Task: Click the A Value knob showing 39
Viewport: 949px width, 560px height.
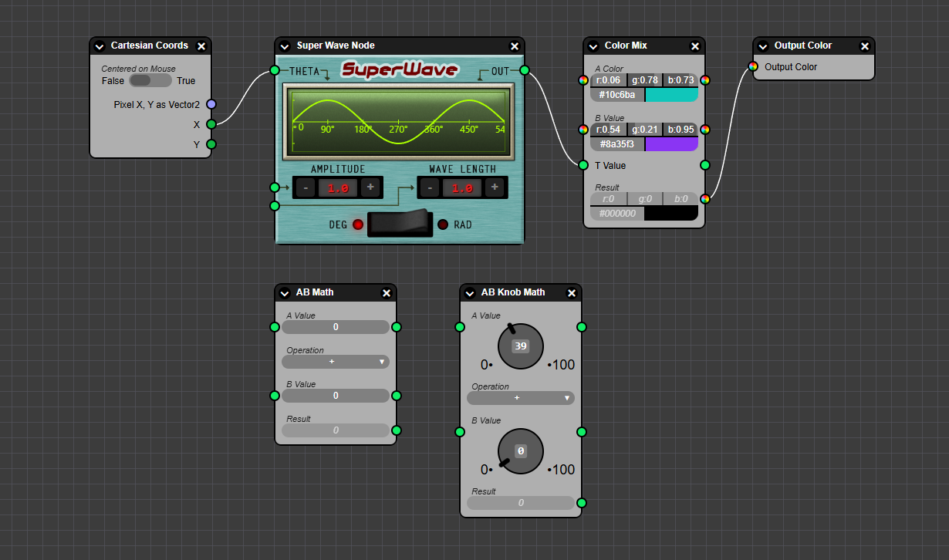Action: (521, 346)
